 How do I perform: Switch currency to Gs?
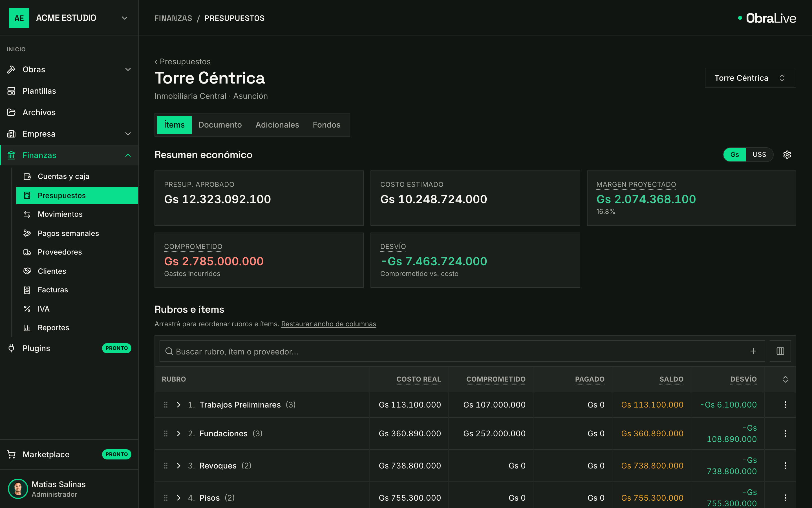point(734,155)
